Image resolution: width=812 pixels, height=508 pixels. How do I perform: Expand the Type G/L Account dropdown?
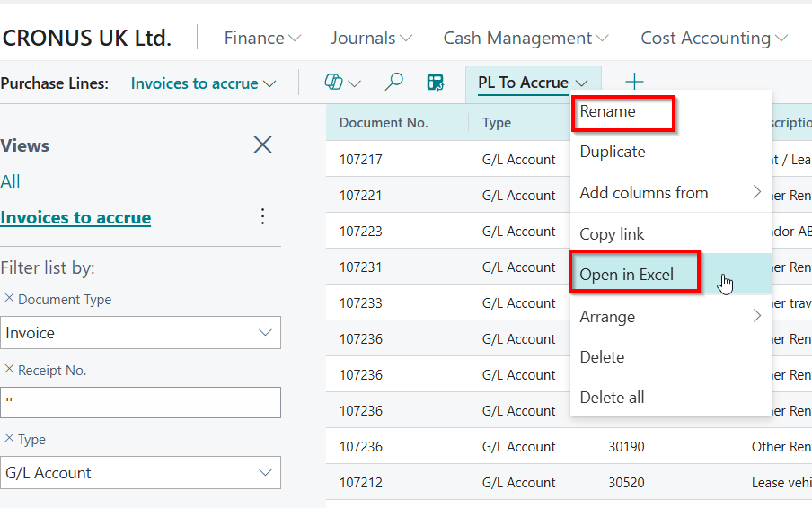click(265, 473)
